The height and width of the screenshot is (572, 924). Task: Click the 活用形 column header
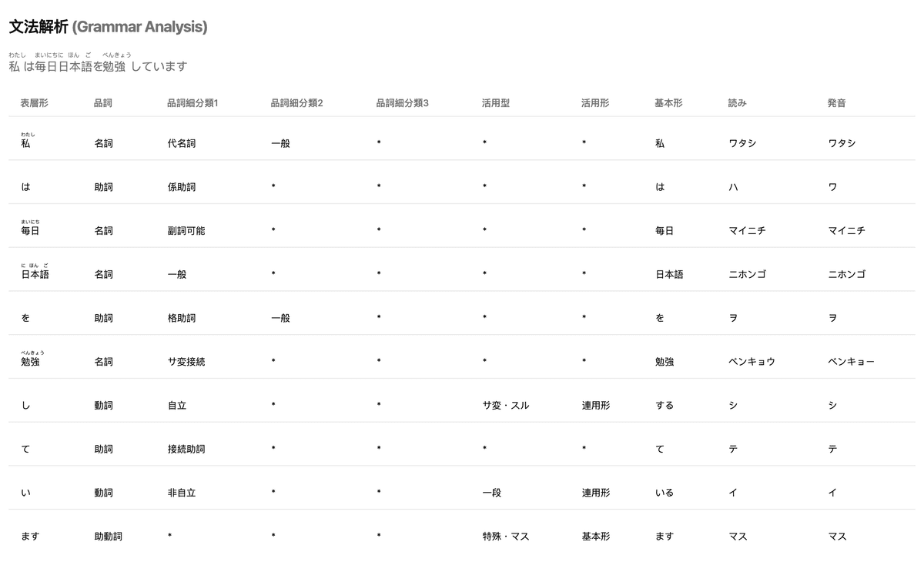[595, 102]
